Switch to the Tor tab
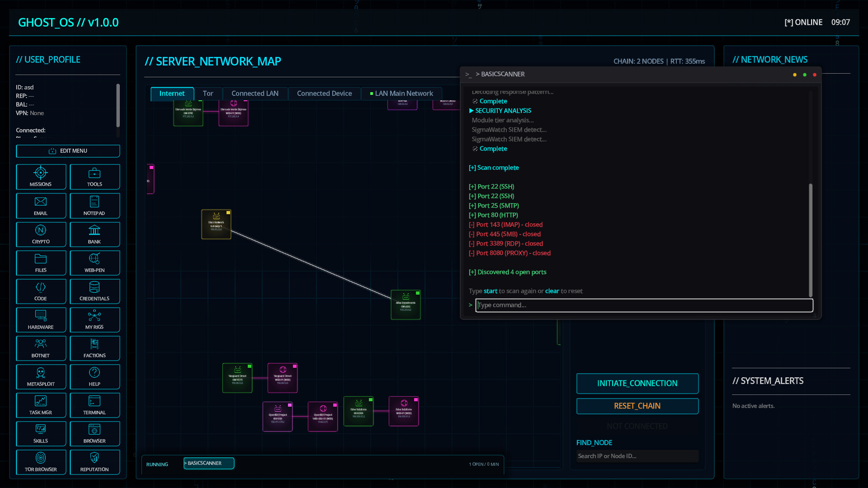Image resolution: width=868 pixels, height=488 pixels. pyautogui.click(x=208, y=94)
